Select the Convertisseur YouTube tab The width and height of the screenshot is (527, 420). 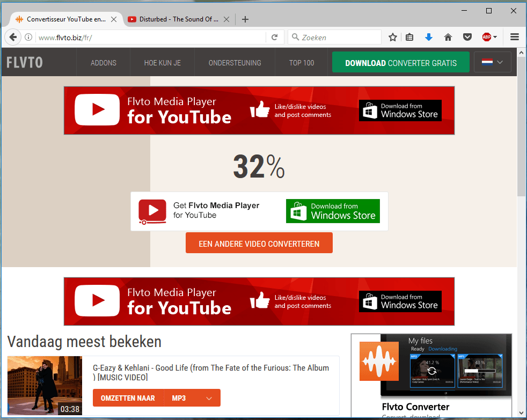[x=65, y=19]
